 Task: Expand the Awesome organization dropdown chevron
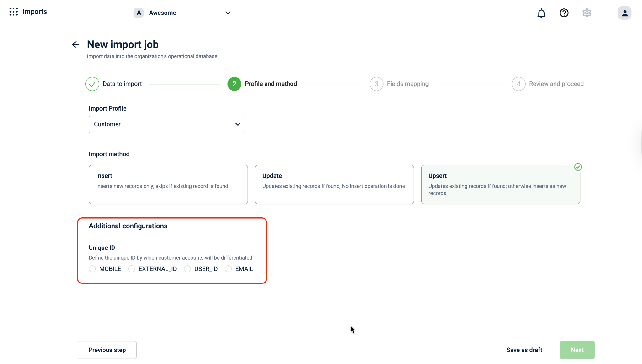point(228,13)
